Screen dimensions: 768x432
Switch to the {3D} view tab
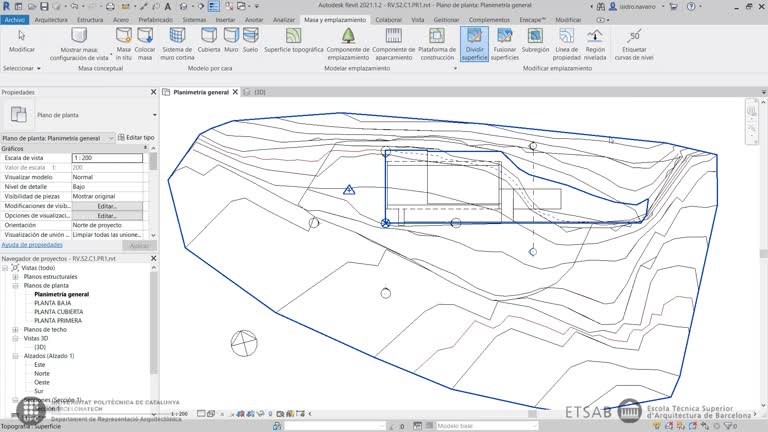(x=258, y=92)
